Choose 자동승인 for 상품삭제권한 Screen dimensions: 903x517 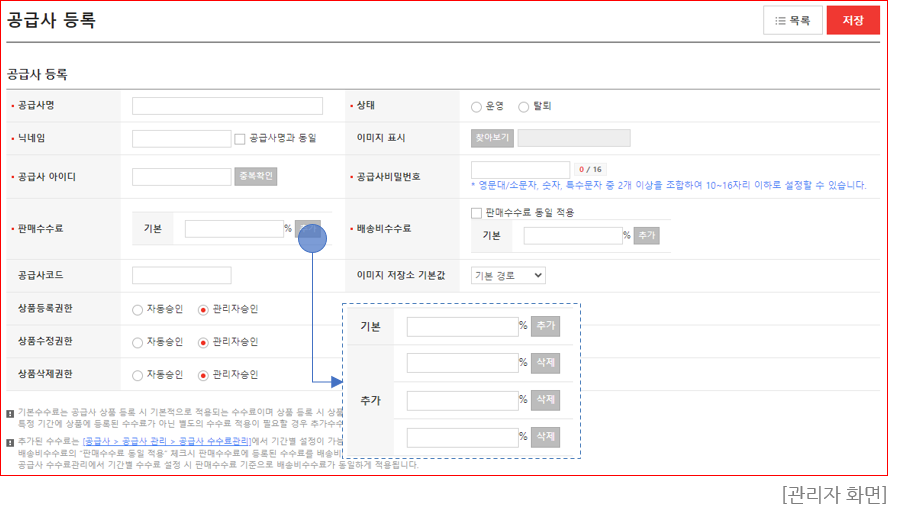[x=138, y=375]
